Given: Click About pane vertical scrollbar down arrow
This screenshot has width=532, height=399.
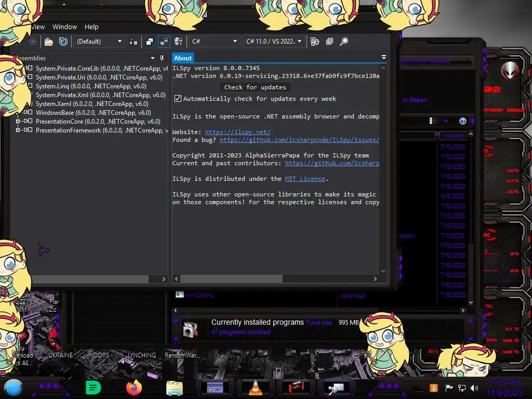Looking at the screenshot, I should coord(383,271).
